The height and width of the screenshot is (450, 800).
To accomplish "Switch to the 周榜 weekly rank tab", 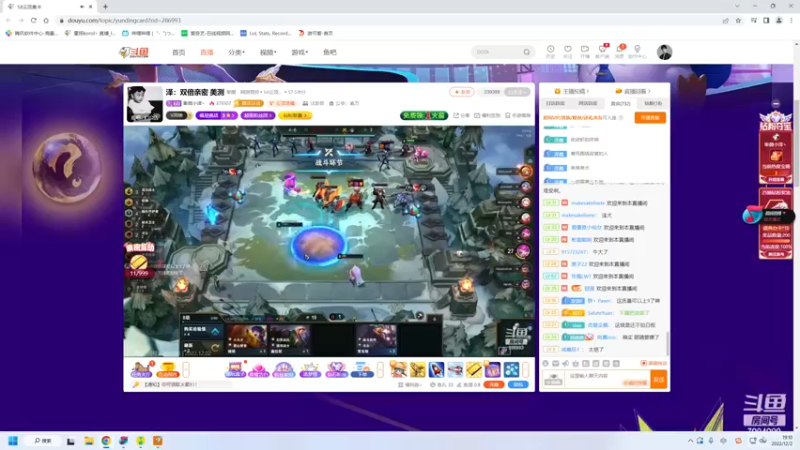I will click(x=588, y=104).
